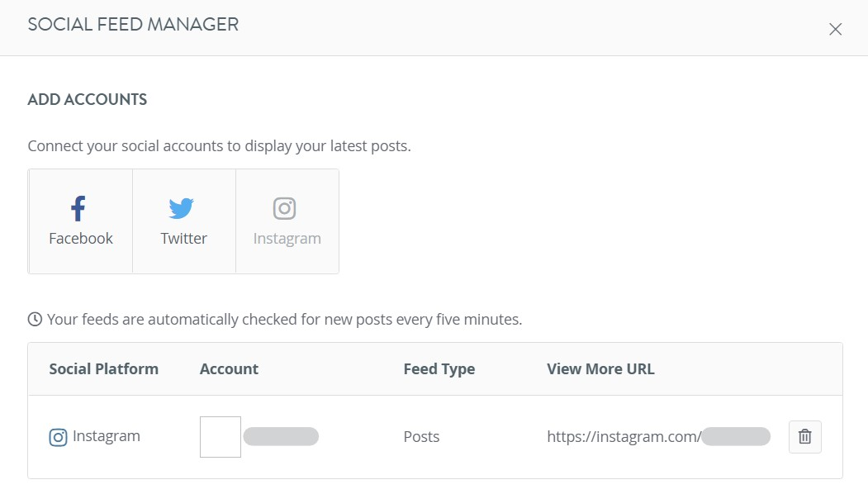
Task: Click the trash icon to delete the Instagram feed
Action: 804,436
